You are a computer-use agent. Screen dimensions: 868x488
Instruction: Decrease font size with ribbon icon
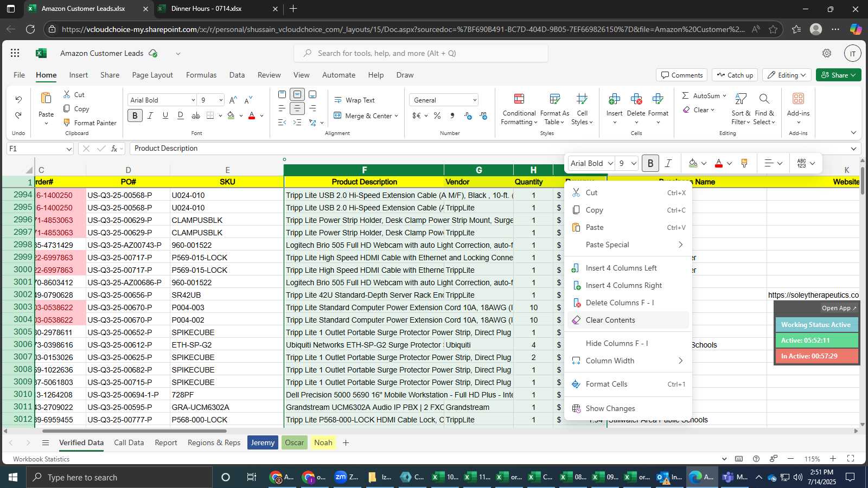[x=248, y=100]
